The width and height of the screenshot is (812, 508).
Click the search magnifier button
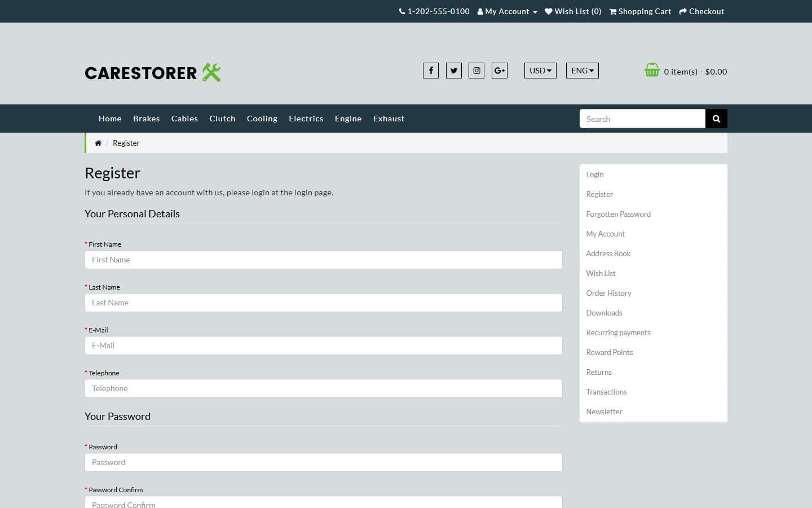(716, 119)
